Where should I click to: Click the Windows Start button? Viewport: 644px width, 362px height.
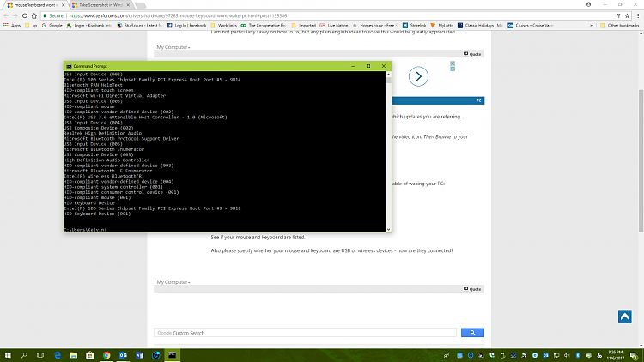[x=7, y=354]
